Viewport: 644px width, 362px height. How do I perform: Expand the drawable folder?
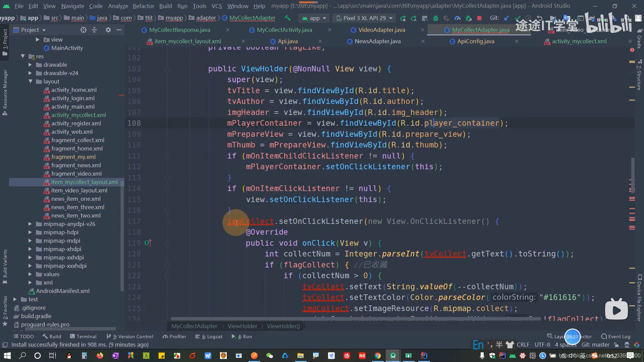[x=30, y=65]
